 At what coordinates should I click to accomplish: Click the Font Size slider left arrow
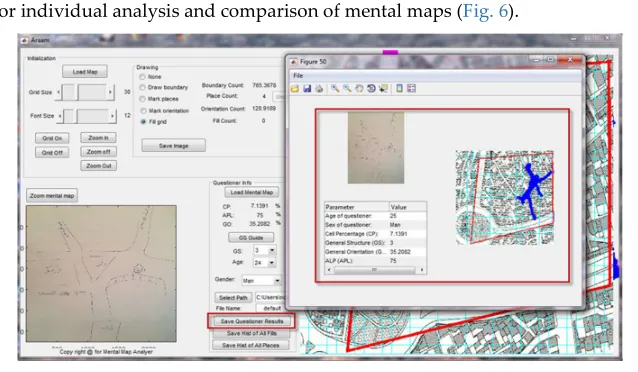61,116
